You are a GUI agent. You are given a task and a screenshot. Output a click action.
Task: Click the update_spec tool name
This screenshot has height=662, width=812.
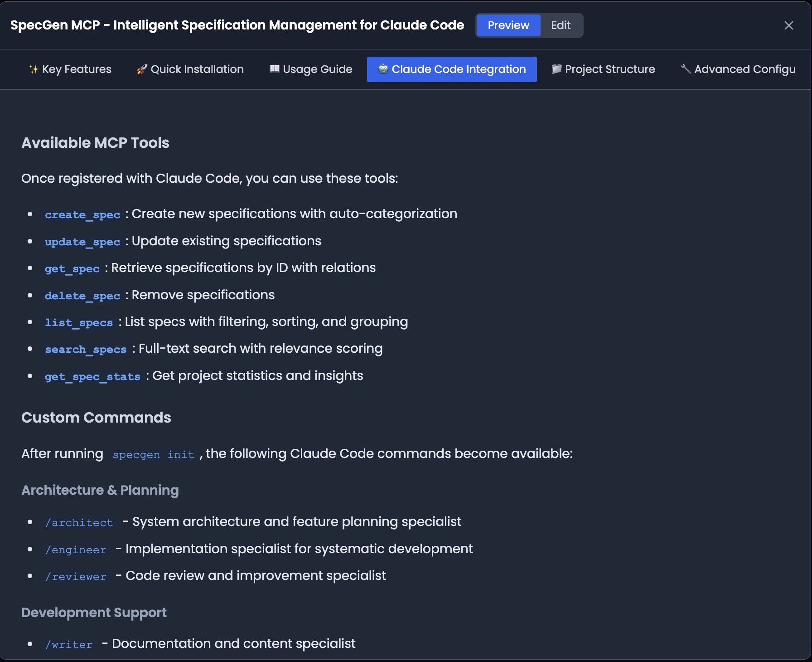(82, 242)
